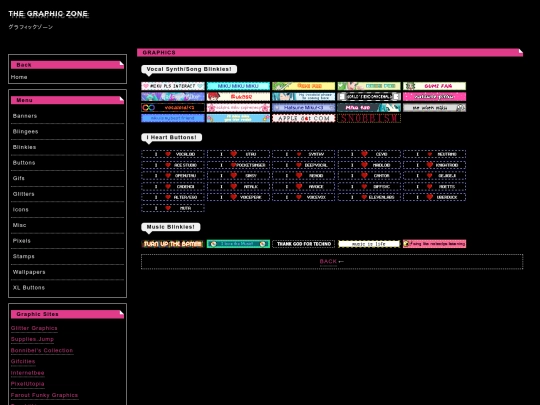
Task: Select the red 'SNOBBISM' blinkie
Action: [369, 118]
